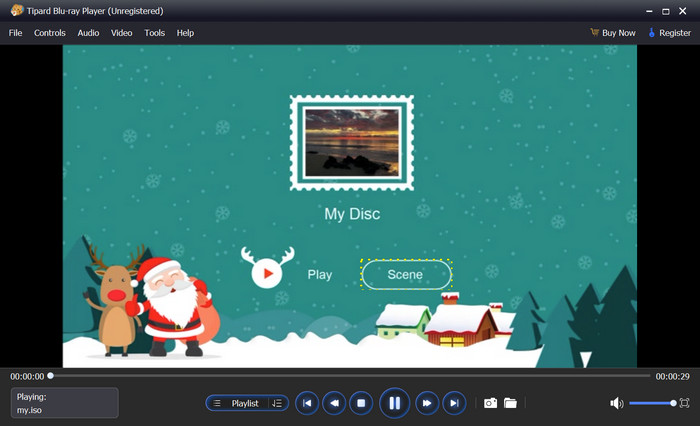Open the File menu
This screenshot has width=700, height=426.
click(x=15, y=33)
